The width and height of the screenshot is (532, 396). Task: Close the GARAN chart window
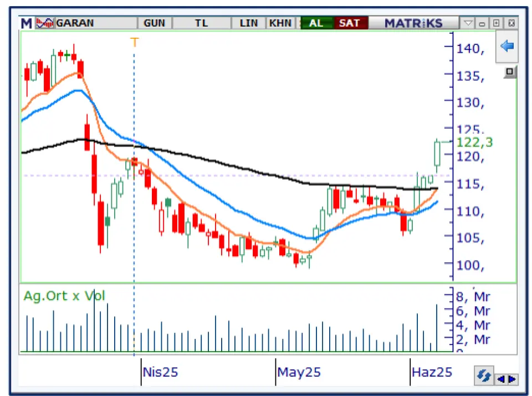pyautogui.click(x=511, y=23)
